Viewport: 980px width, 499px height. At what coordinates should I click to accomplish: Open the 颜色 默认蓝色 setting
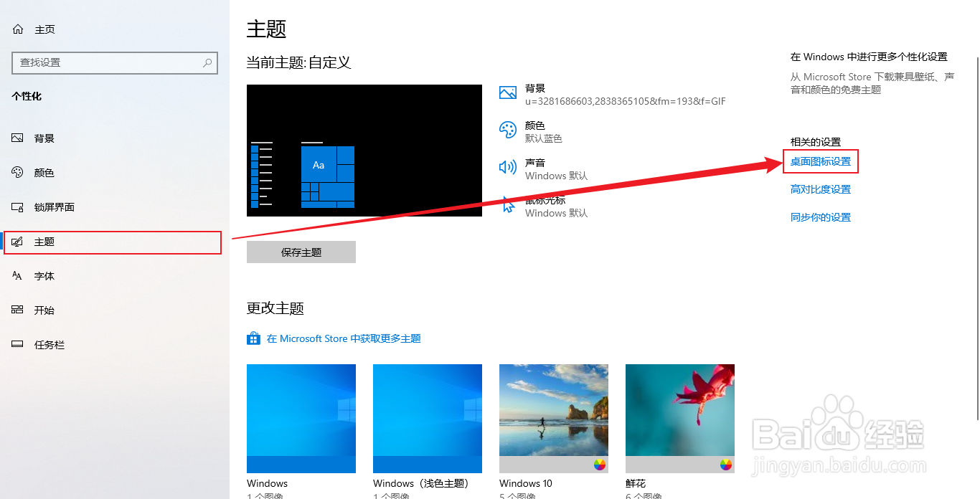531,132
